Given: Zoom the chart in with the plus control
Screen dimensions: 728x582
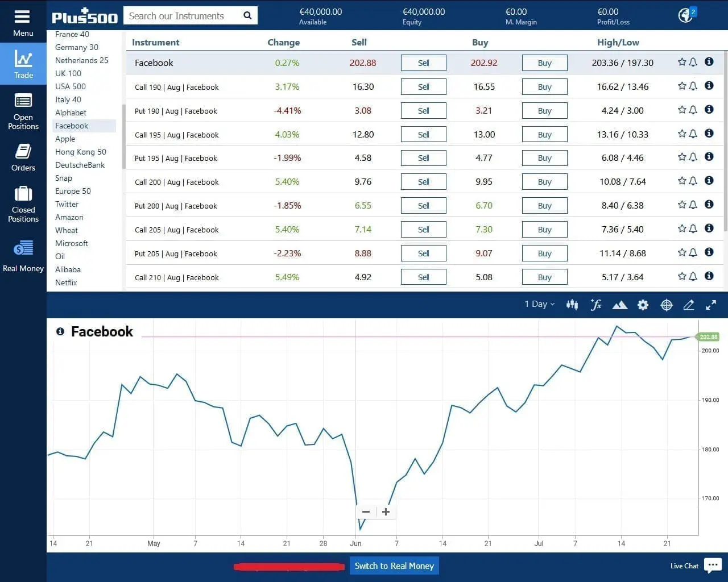Looking at the screenshot, I should (386, 512).
